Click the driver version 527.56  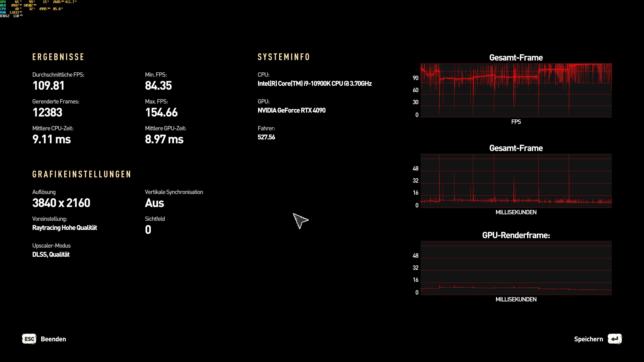[x=266, y=137]
